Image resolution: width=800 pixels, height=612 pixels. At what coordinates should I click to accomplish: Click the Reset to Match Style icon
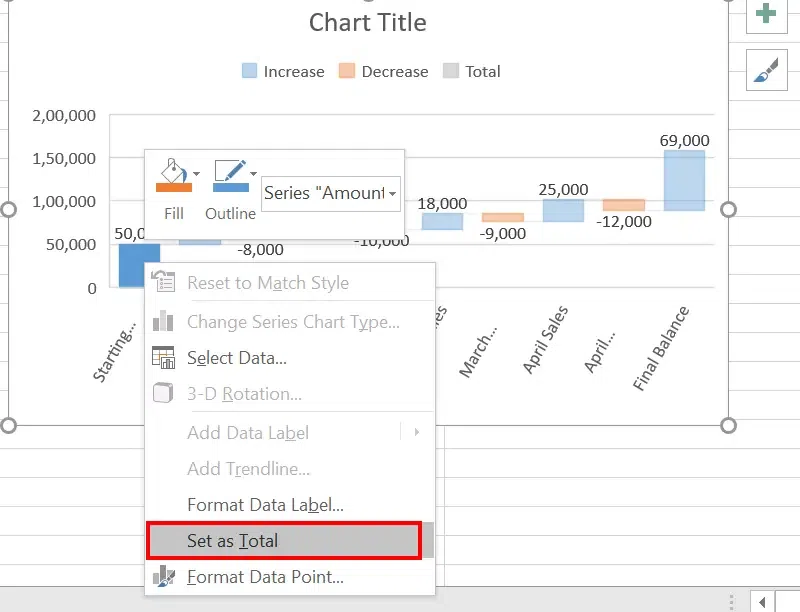click(163, 283)
